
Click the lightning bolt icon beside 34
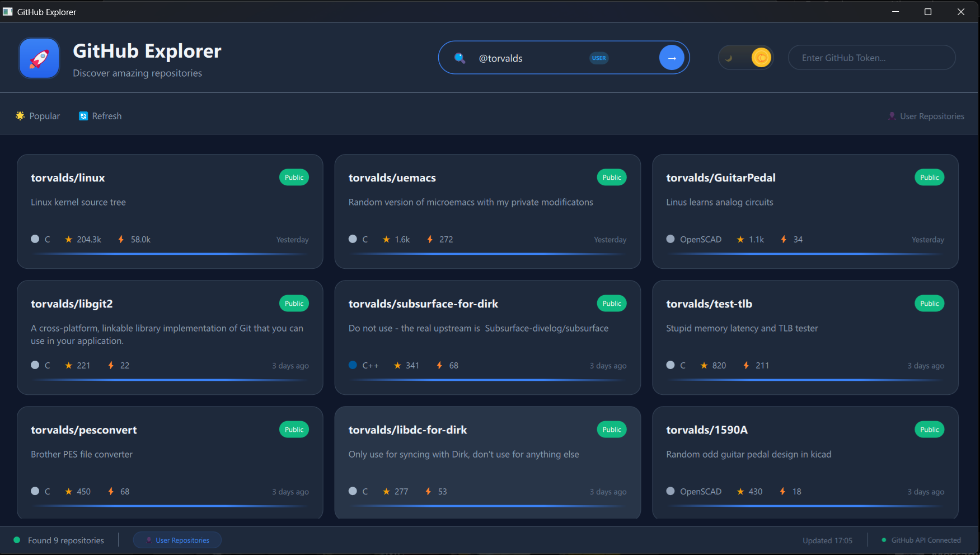[x=784, y=239]
